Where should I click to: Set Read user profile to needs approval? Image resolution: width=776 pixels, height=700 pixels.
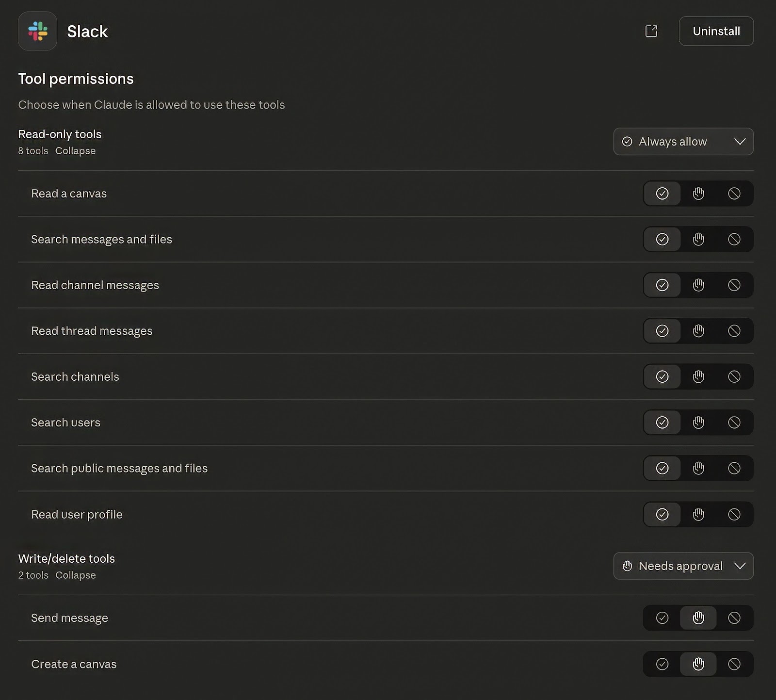coord(698,514)
